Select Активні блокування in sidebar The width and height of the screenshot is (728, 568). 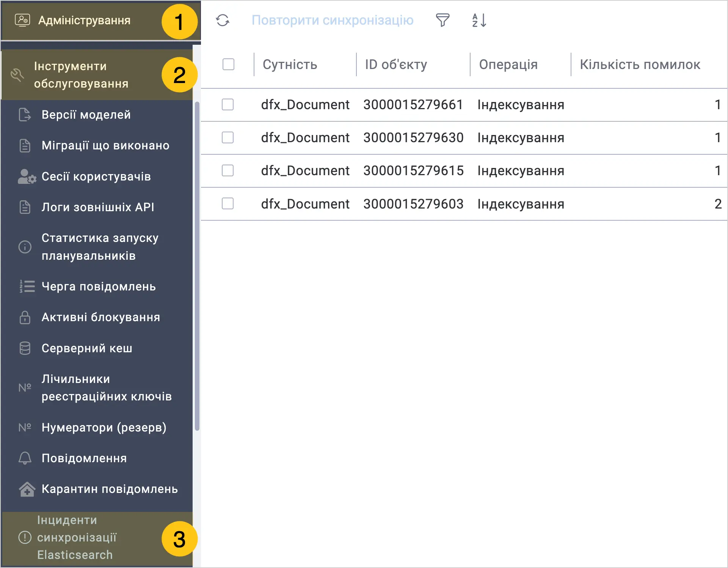pos(97,317)
